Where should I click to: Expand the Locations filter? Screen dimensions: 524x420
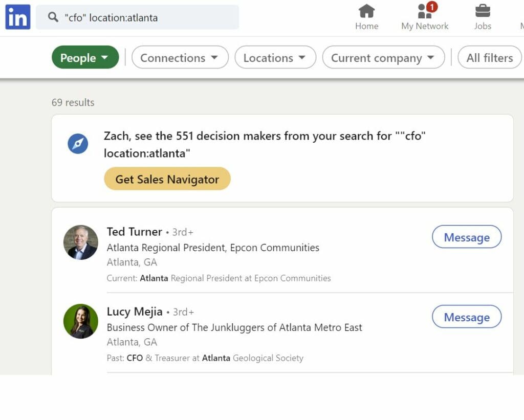pos(275,57)
